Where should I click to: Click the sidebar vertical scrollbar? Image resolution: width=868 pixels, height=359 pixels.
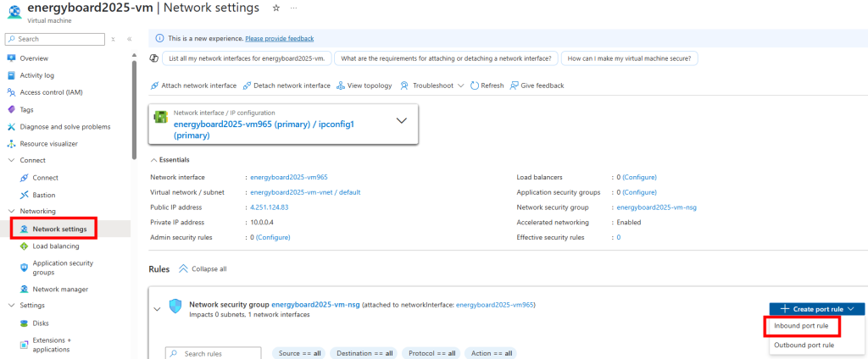[x=134, y=111]
